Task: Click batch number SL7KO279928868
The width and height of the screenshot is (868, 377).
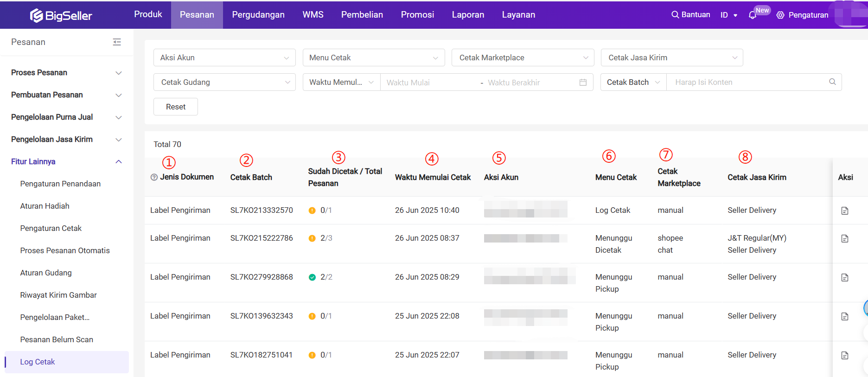Action: pyautogui.click(x=262, y=277)
